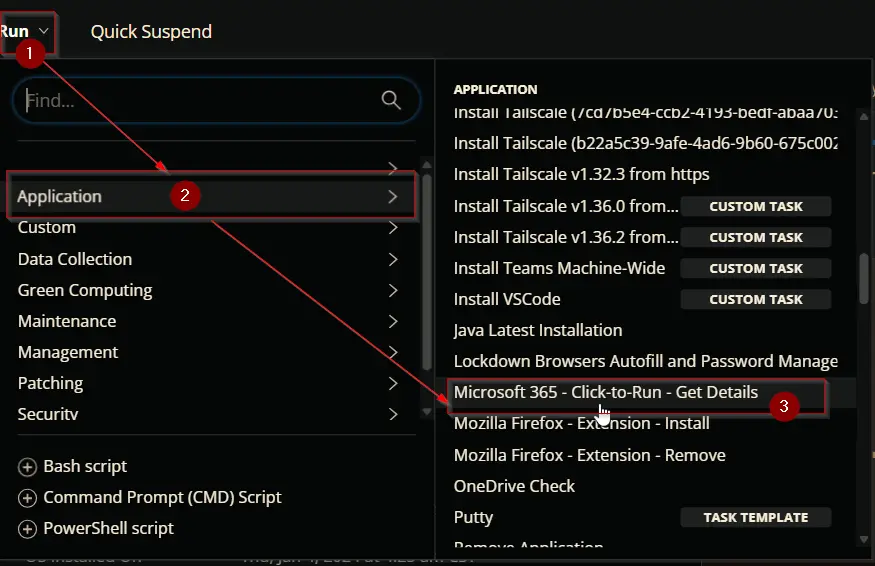Viewport: 875px width, 566px height.
Task: Click category list scroll-down arrow
Action: 427,412
